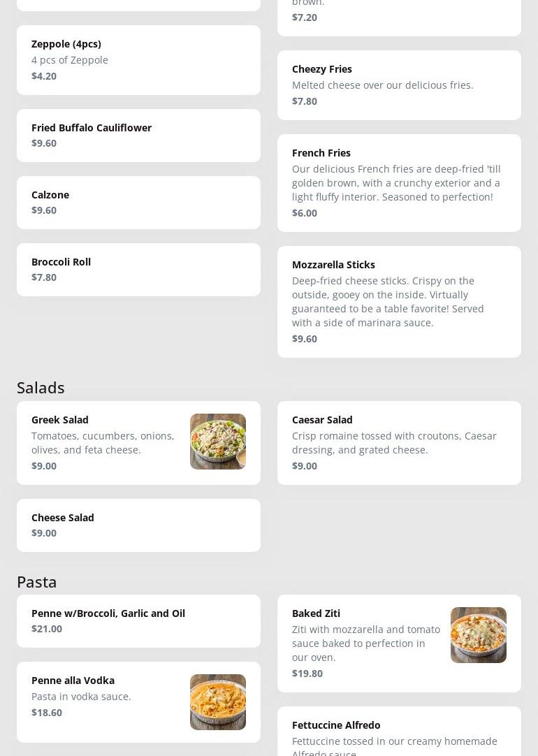The image size is (538, 756).
Task: Click the Baked Ziti title text
Action: (316, 613)
